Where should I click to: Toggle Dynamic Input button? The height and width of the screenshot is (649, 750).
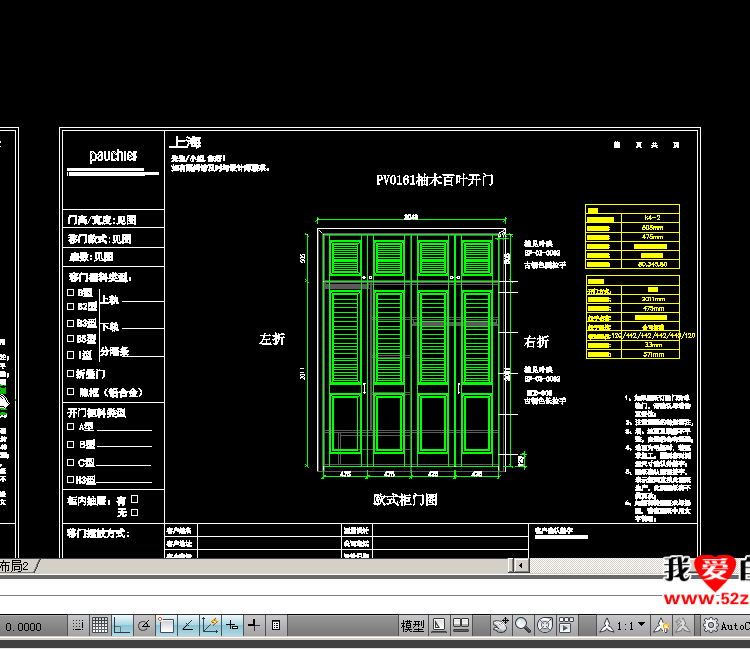tap(232, 625)
